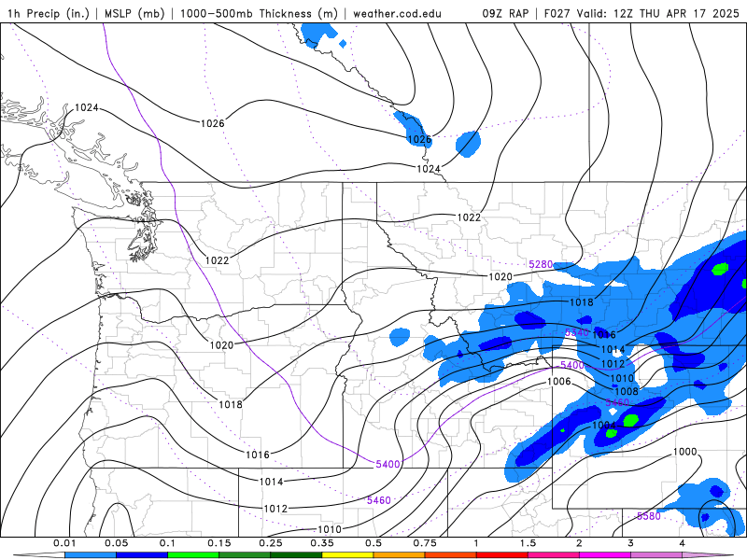Click the purple 5280 thickness label
Screen dimensions: 747x560
[x=541, y=264]
